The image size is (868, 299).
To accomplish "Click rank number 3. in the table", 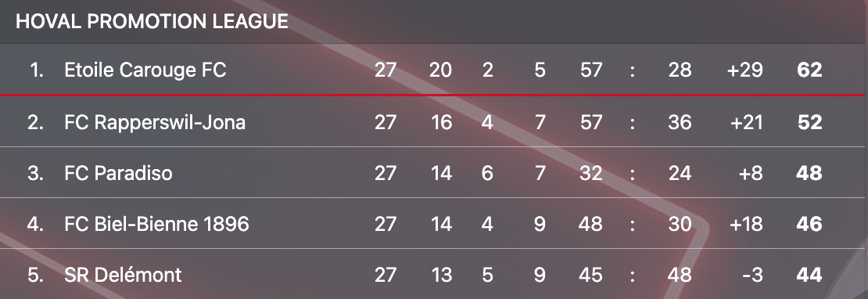I will pos(35,173).
